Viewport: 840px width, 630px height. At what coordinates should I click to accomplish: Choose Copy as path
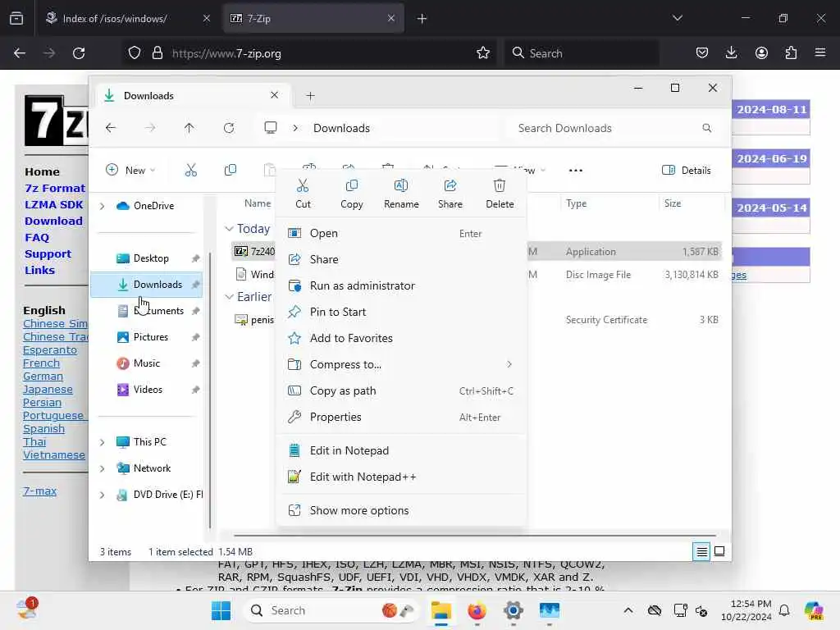pyautogui.click(x=401, y=390)
